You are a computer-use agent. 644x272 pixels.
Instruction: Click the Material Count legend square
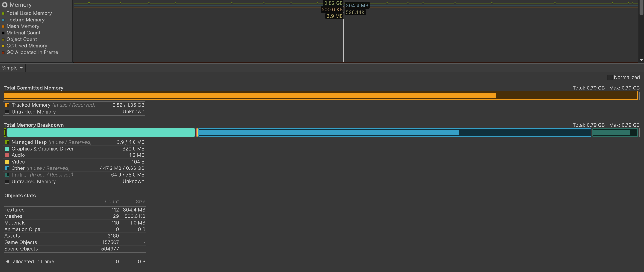(x=3, y=33)
